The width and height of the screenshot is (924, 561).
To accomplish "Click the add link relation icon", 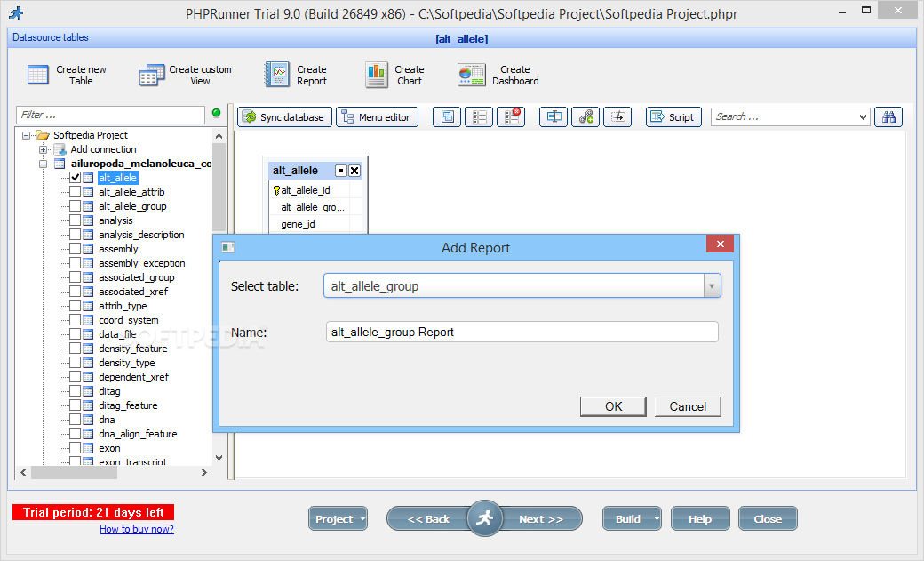I will pyautogui.click(x=585, y=116).
